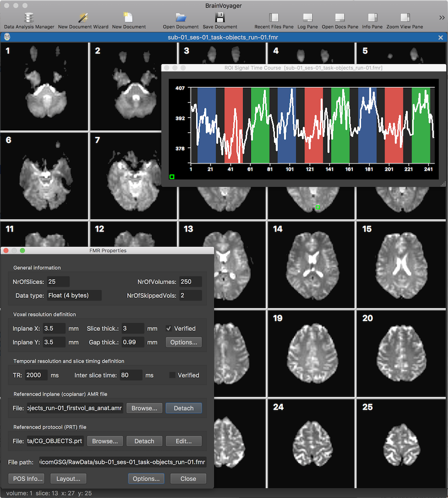Enable Verified checkbox for slice timing
Image resolution: width=448 pixels, height=498 pixels.
173,375
